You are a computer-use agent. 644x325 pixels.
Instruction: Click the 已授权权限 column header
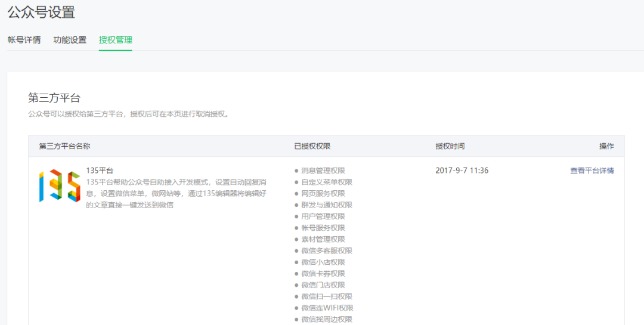click(312, 146)
